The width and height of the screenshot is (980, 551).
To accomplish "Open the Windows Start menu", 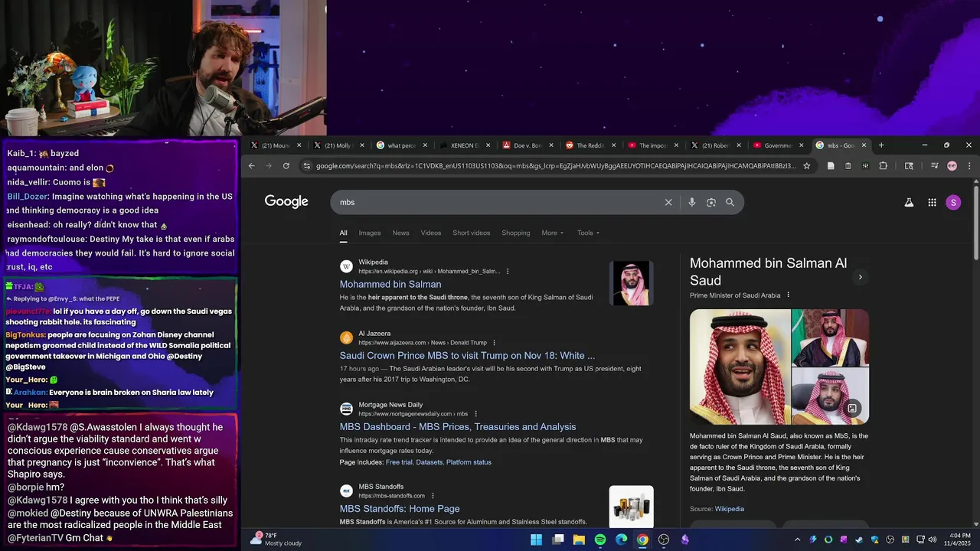I will coord(536,540).
